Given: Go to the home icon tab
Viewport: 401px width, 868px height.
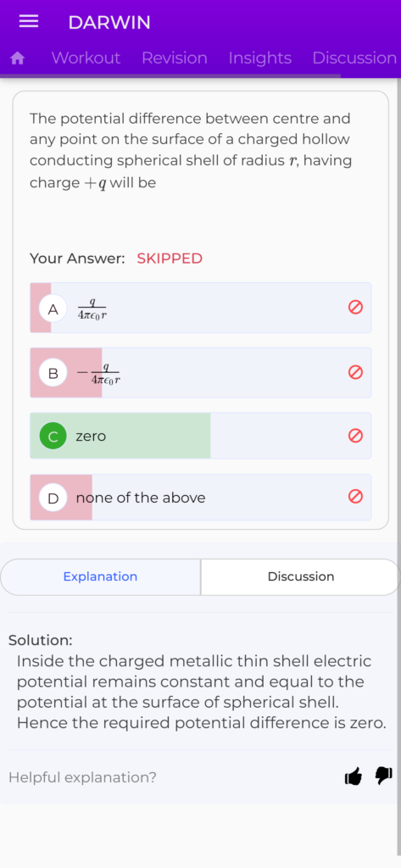Looking at the screenshot, I should 18,58.
